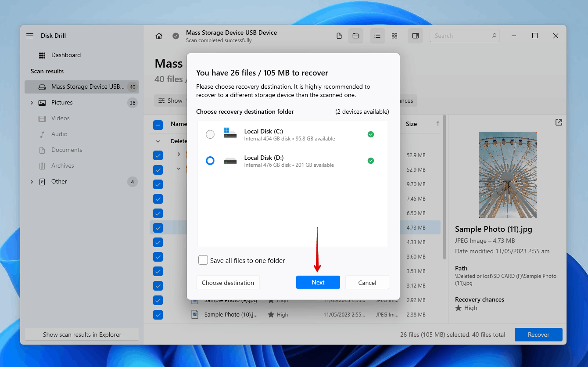Select Mass Storage Device USB in sidebar
Viewport: 588px width, 367px height.
pyautogui.click(x=82, y=87)
